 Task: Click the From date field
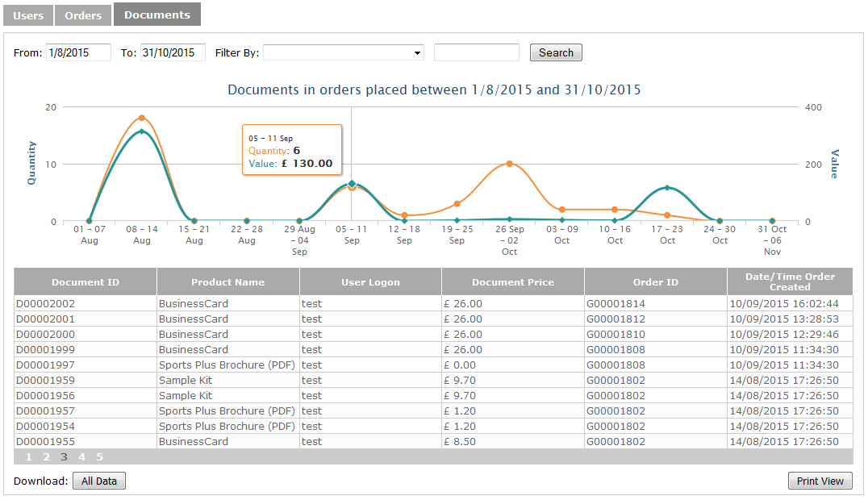point(78,52)
